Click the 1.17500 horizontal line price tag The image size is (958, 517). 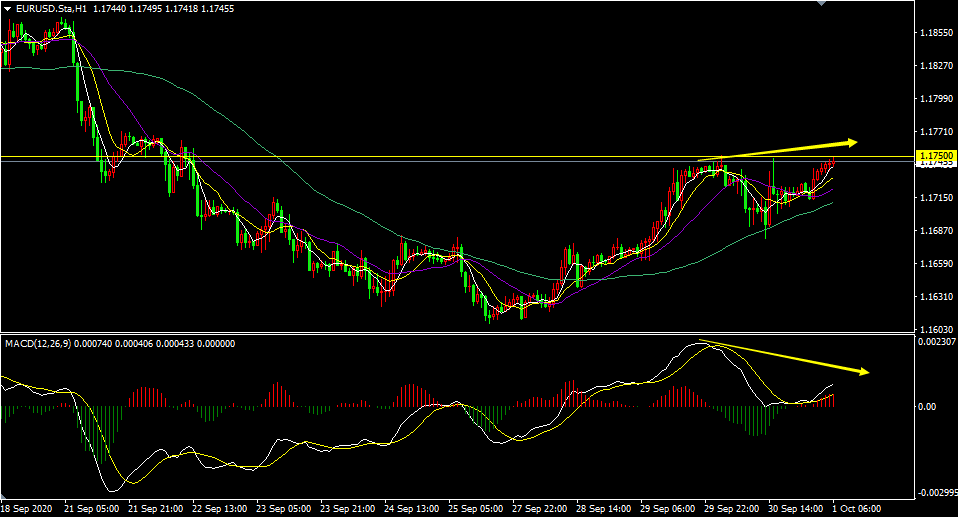937,156
